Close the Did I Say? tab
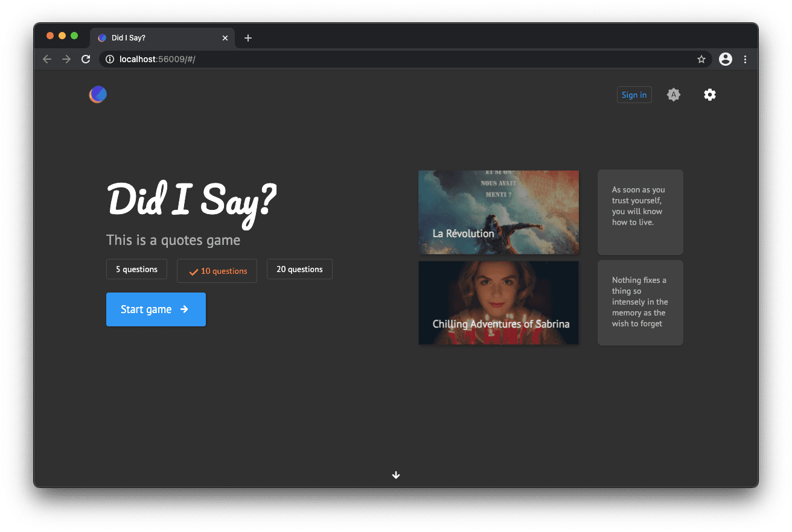 [225, 38]
